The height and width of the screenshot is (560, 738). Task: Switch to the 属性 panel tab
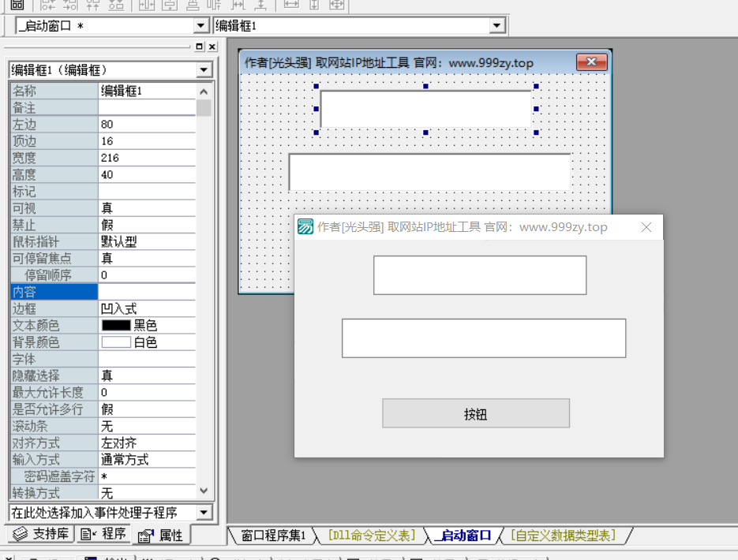[x=160, y=535]
